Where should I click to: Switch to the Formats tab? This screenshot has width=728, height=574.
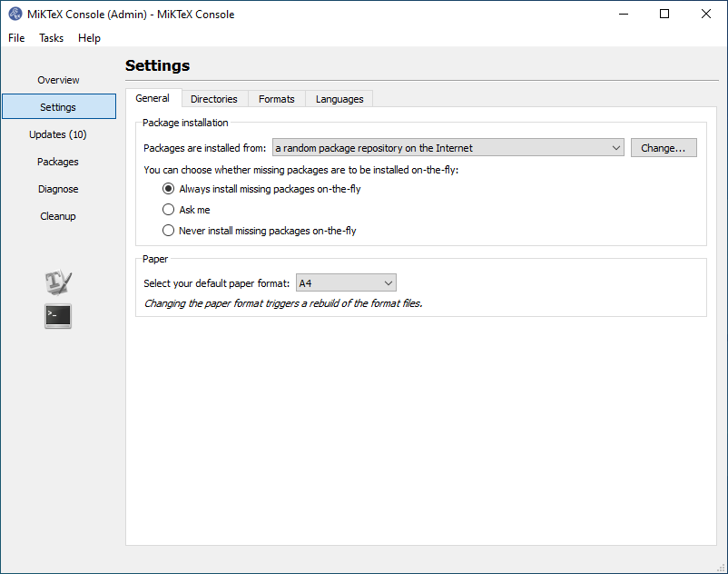click(276, 99)
